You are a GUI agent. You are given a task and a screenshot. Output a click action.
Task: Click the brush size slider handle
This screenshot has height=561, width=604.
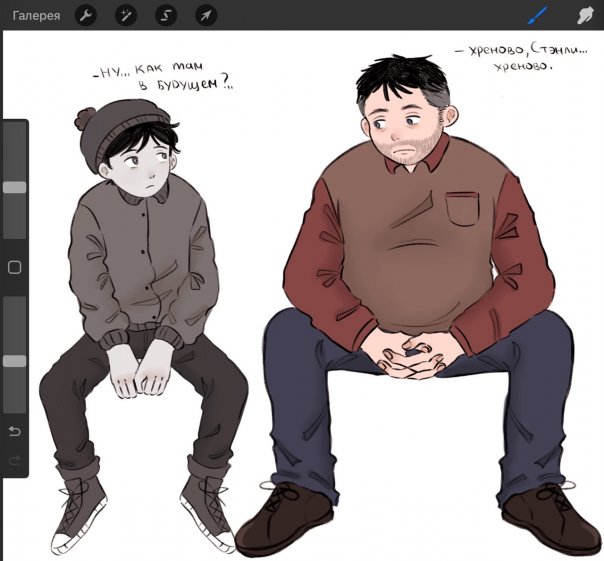coord(15,188)
